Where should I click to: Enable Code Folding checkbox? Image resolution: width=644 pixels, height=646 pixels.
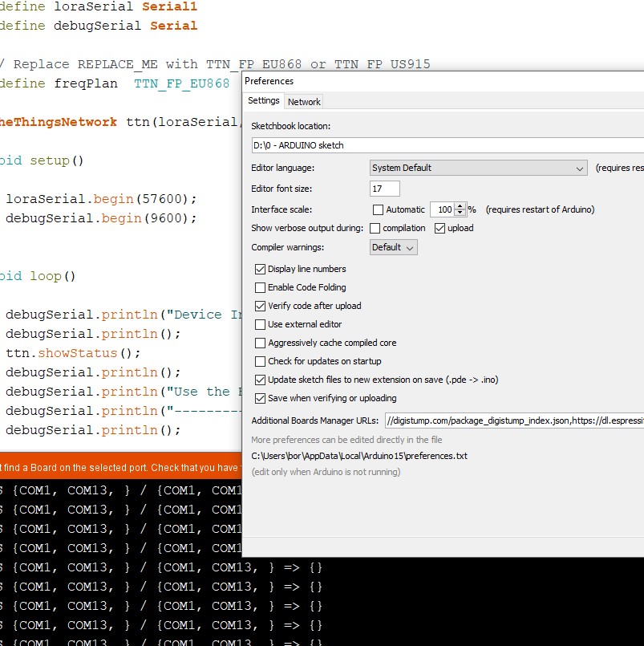point(260,287)
